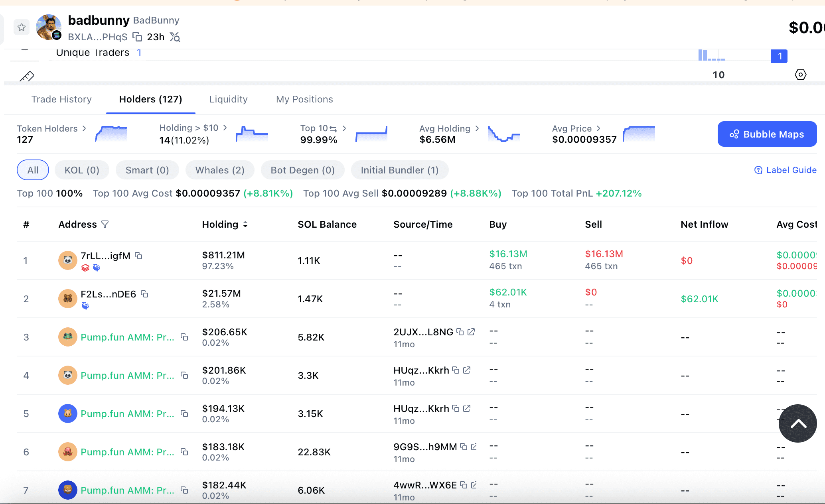This screenshot has width=825, height=504.
Task: Switch to the Trade History tab
Action: tap(61, 99)
